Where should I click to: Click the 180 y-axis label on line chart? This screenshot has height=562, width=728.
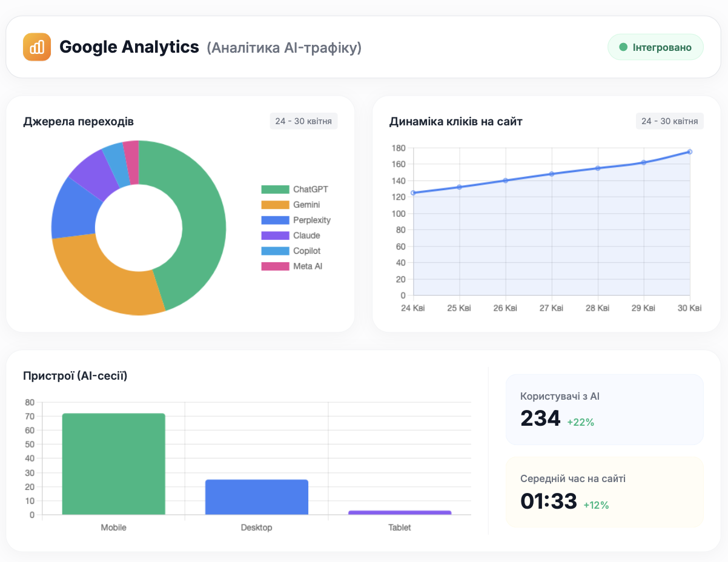pos(399,148)
